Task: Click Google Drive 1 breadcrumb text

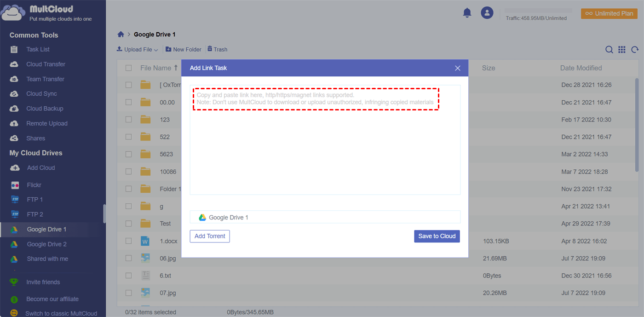Action: 155,35
